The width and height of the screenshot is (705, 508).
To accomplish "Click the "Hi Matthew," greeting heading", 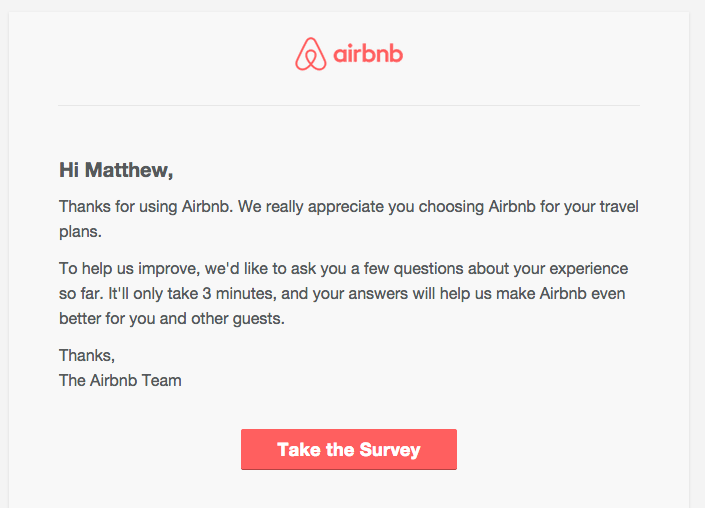I will pos(116,170).
